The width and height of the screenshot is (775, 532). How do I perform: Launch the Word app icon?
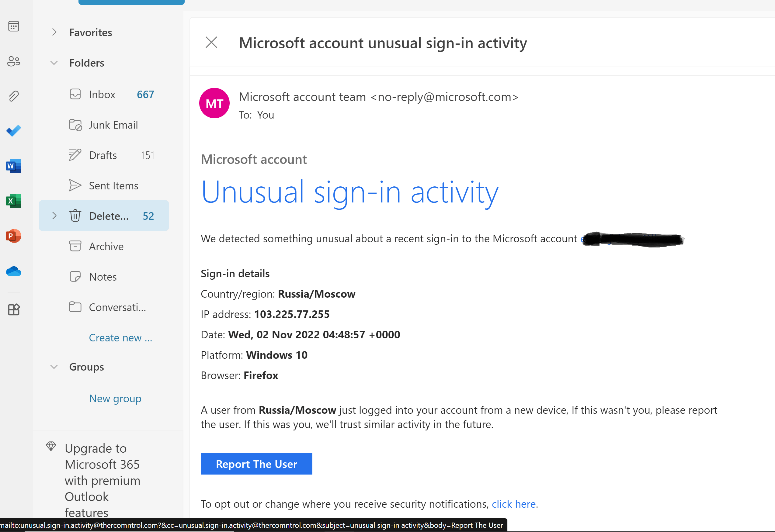[x=14, y=166]
